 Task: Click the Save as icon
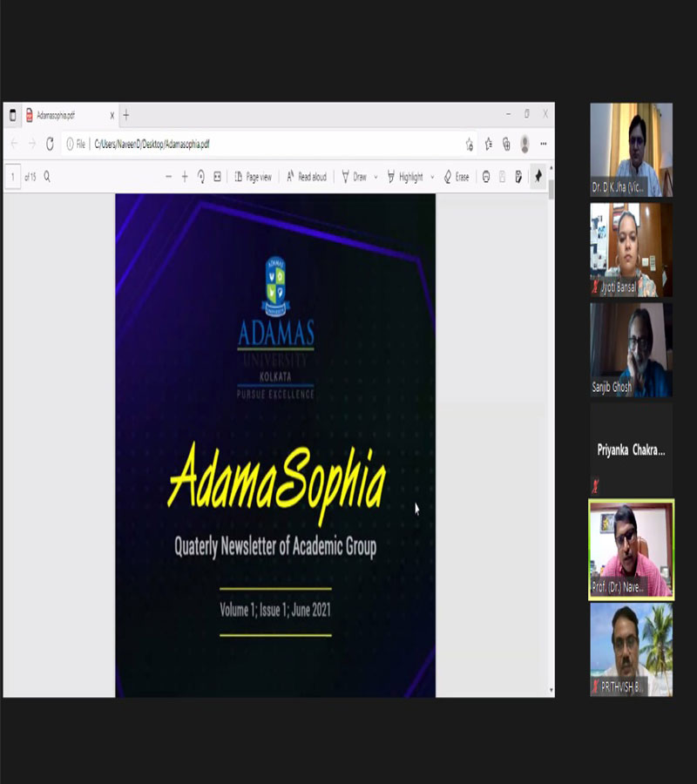pos(518,177)
